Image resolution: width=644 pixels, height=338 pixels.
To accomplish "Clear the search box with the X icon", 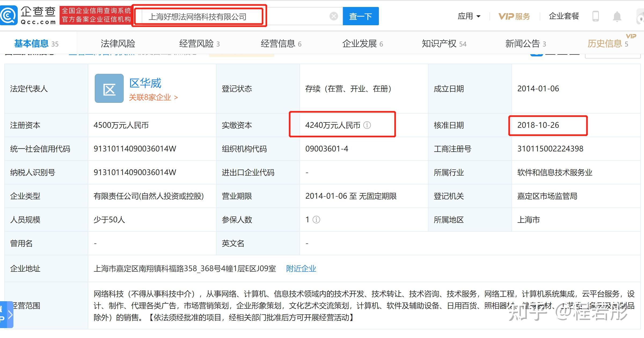I will pyautogui.click(x=334, y=16).
